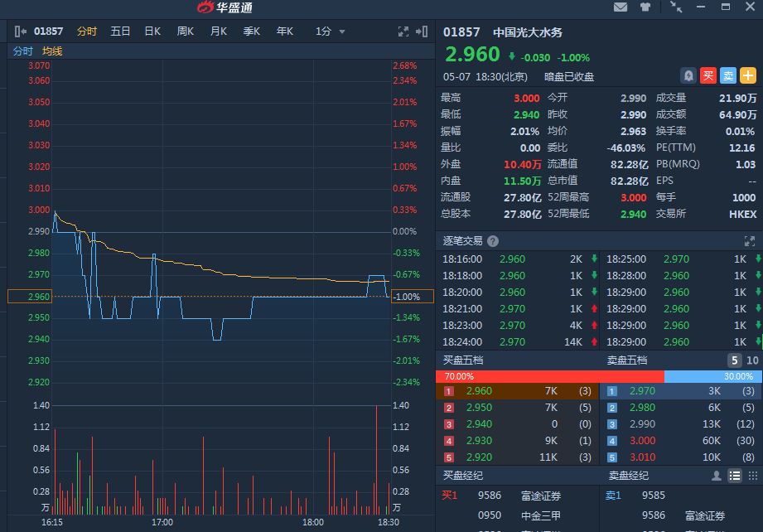Viewport: 763px width, 532px height.
Task: Select tick trade at 18:24:00 14K
Action: (x=518, y=341)
